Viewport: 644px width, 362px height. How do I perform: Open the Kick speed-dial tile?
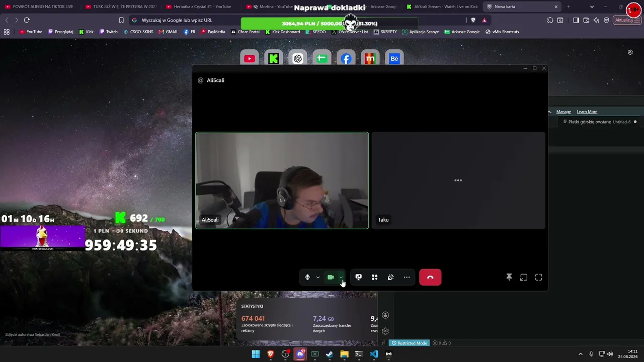tap(274, 59)
